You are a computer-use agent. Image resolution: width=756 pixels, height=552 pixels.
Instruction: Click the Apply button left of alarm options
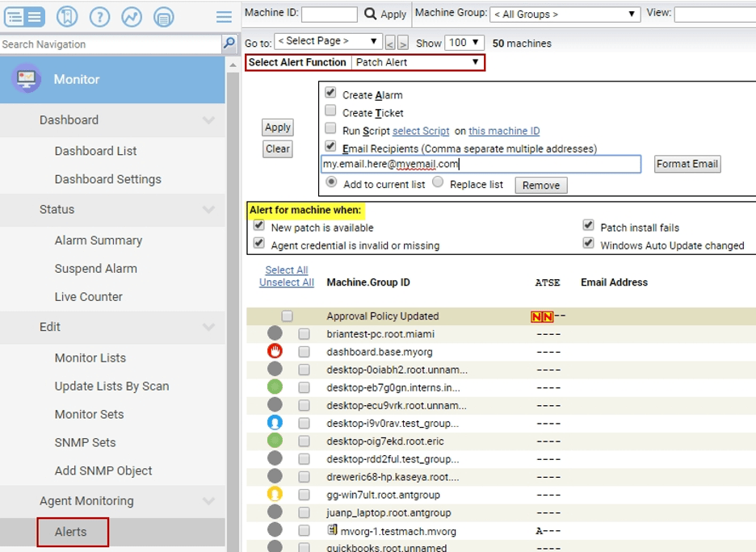click(x=278, y=128)
